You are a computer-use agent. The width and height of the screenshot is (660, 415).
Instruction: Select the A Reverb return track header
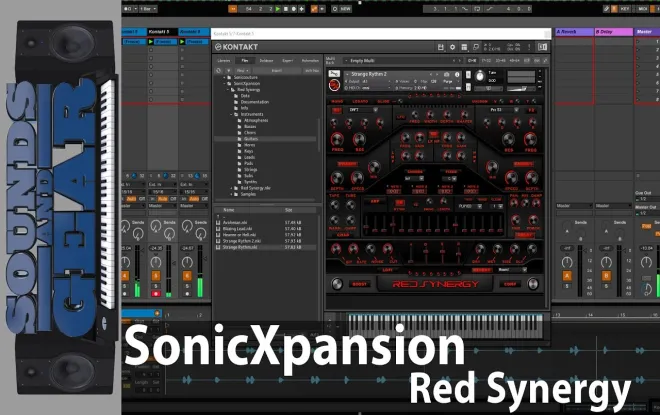(574, 32)
